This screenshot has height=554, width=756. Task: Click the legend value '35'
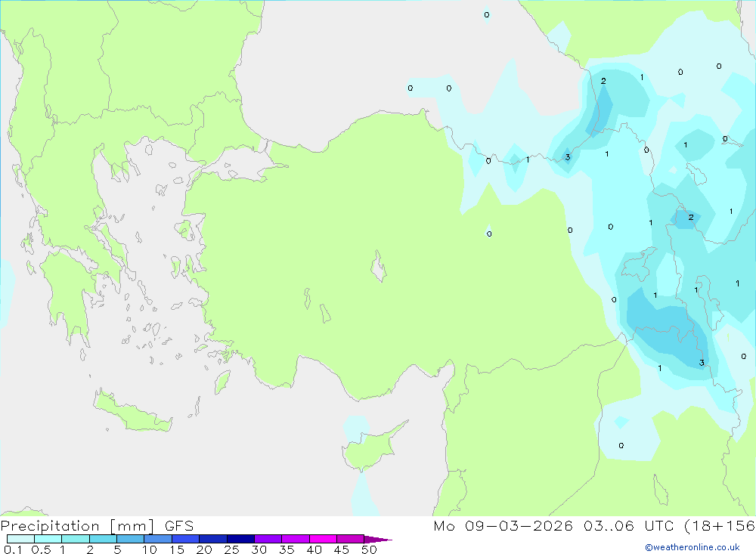point(287,549)
